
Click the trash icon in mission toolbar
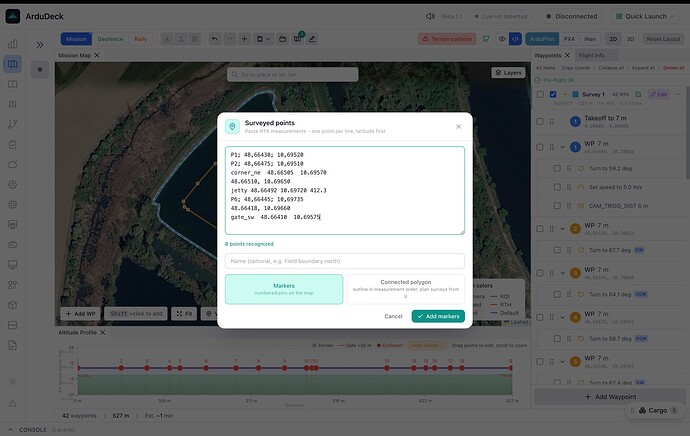coord(195,39)
